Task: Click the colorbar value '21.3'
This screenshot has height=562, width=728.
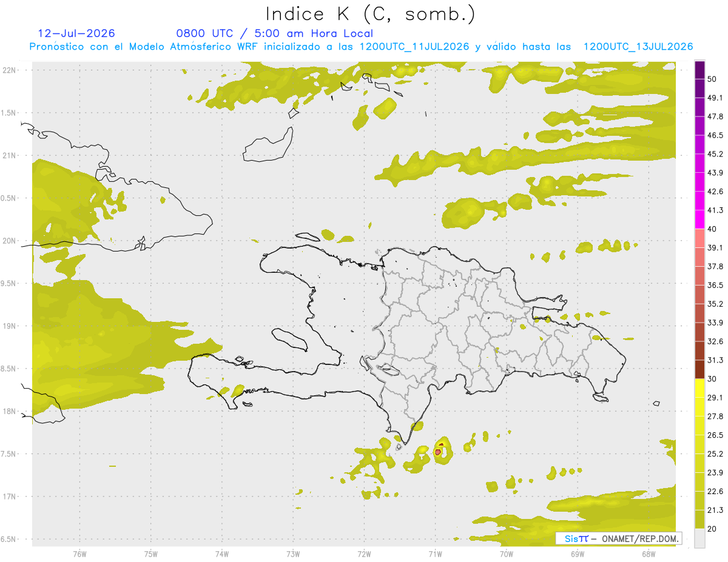Action: click(x=715, y=510)
